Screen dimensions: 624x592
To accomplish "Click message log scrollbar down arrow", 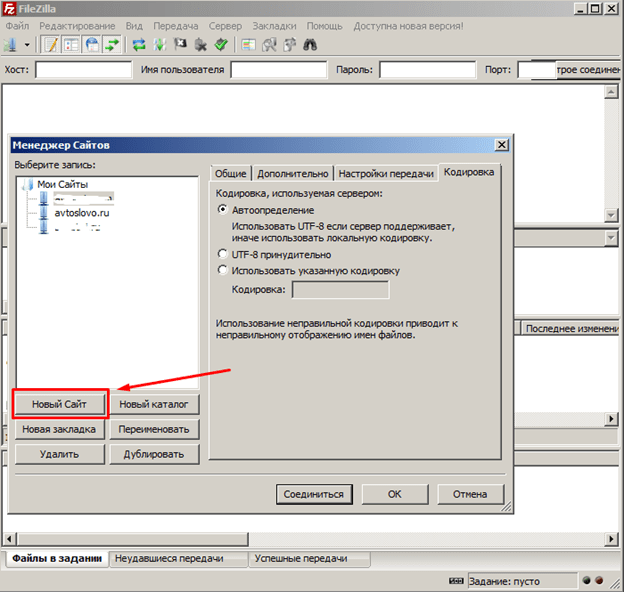I will click(x=611, y=215).
